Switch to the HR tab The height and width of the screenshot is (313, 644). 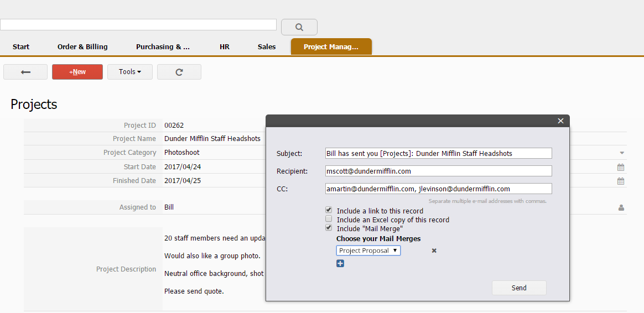(x=225, y=47)
